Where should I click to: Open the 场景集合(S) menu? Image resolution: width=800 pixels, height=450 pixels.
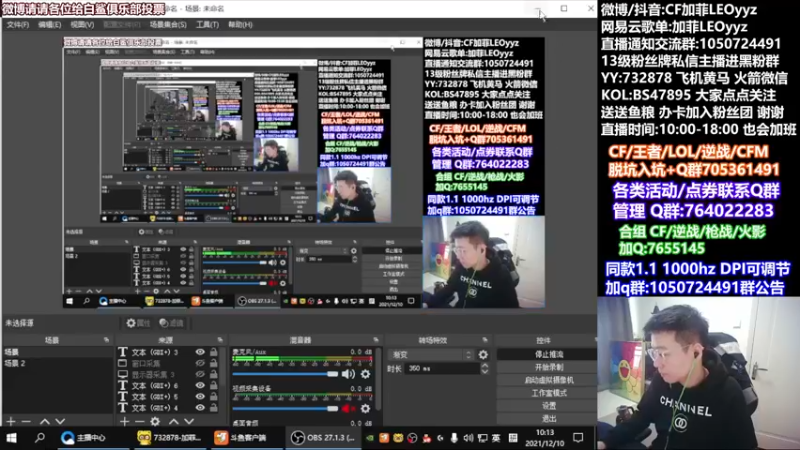(x=168, y=24)
